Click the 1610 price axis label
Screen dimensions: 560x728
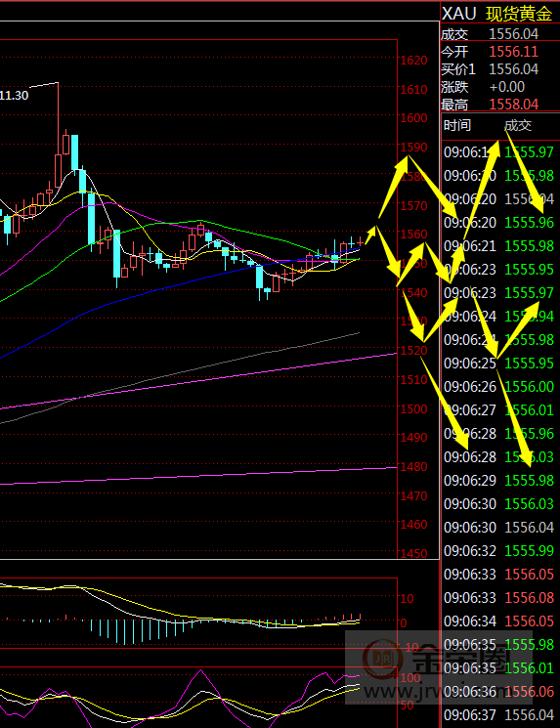click(413, 90)
